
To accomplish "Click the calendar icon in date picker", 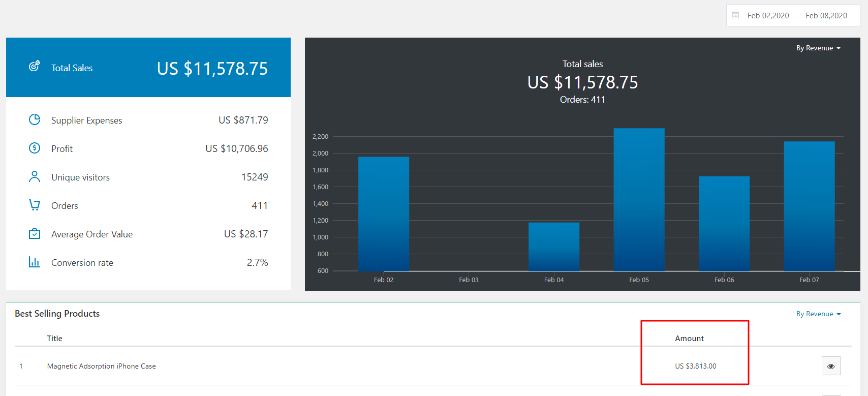I will tap(735, 15).
